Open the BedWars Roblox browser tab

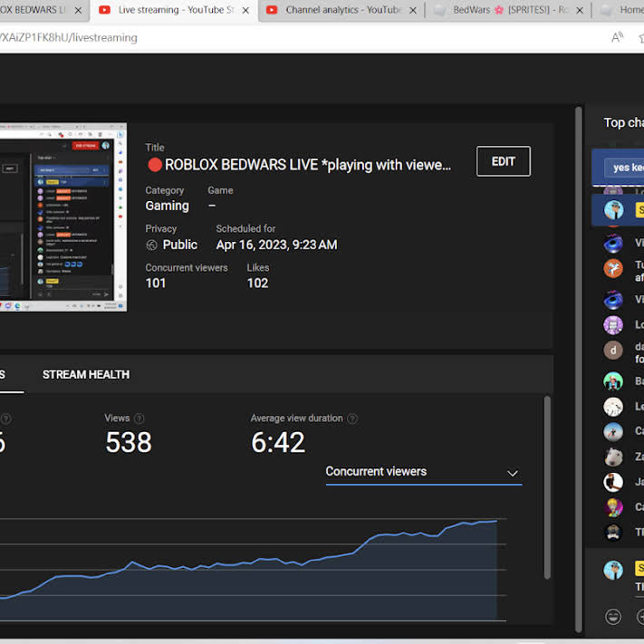(x=505, y=10)
